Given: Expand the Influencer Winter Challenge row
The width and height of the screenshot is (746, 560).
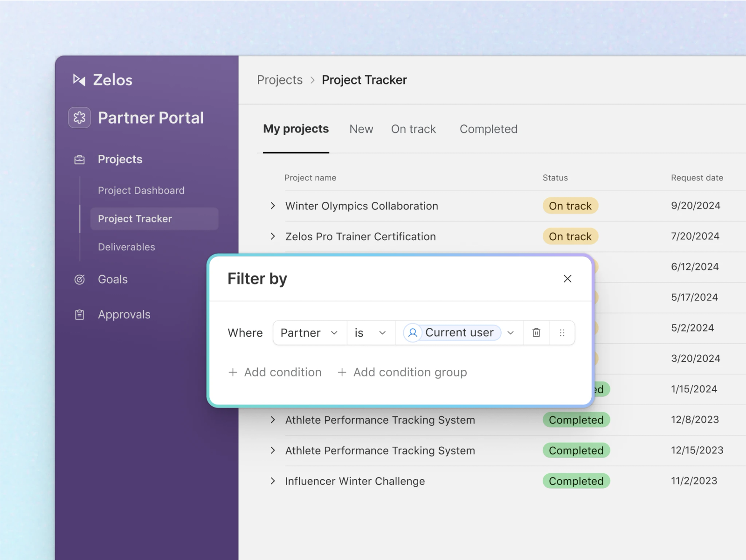Looking at the screenshot, I should 273,481.
